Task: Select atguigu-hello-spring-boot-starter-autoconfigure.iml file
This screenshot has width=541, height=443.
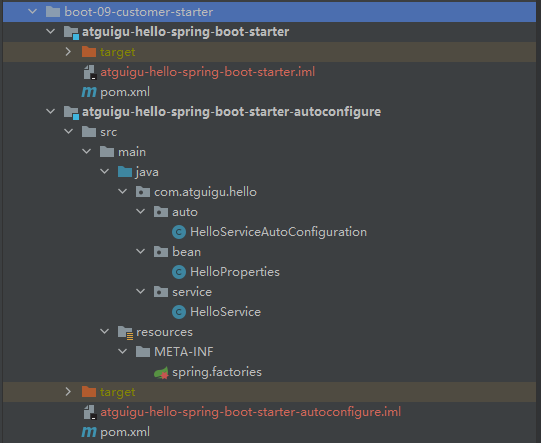Action: point(250,412)
